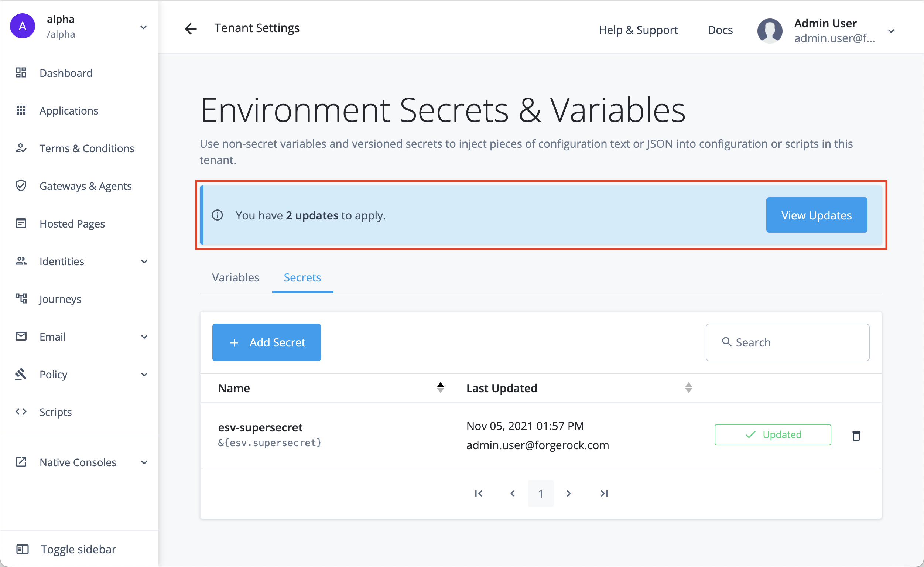The height and width of the screenshot is (567, 924).
Task: Select the Secrets tab
Action: [302, 277]
